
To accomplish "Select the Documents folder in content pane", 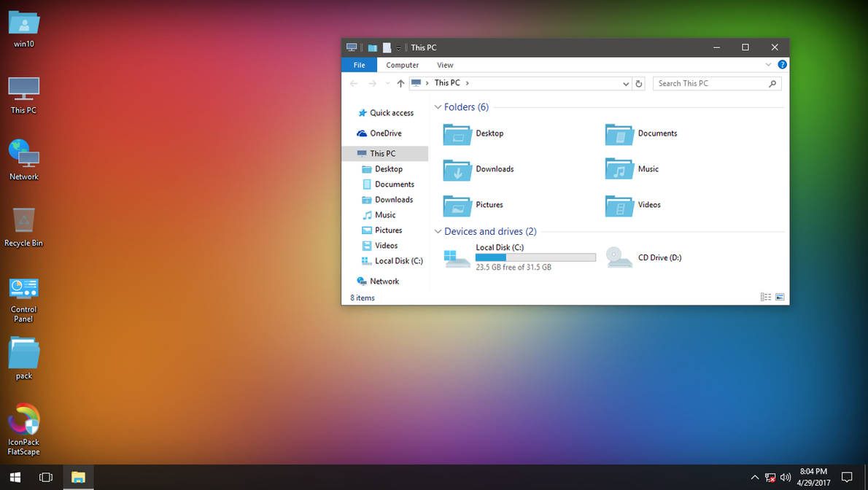I will pos(641,133).
